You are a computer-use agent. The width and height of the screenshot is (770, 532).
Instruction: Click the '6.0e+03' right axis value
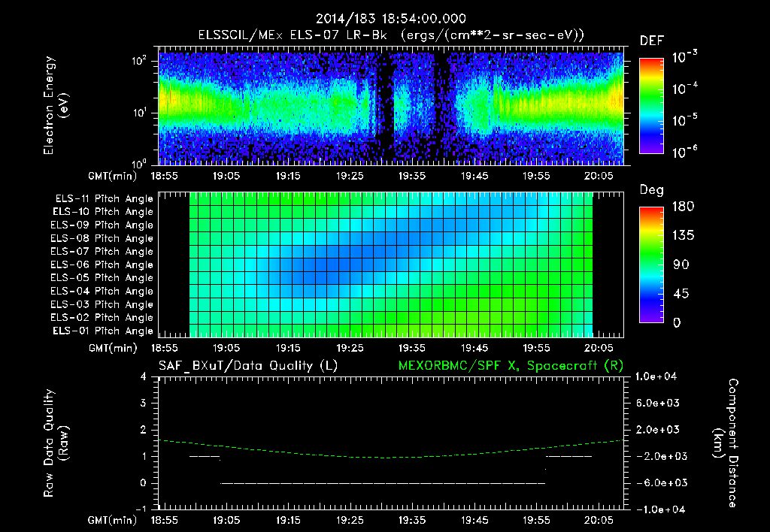(657, 404)
